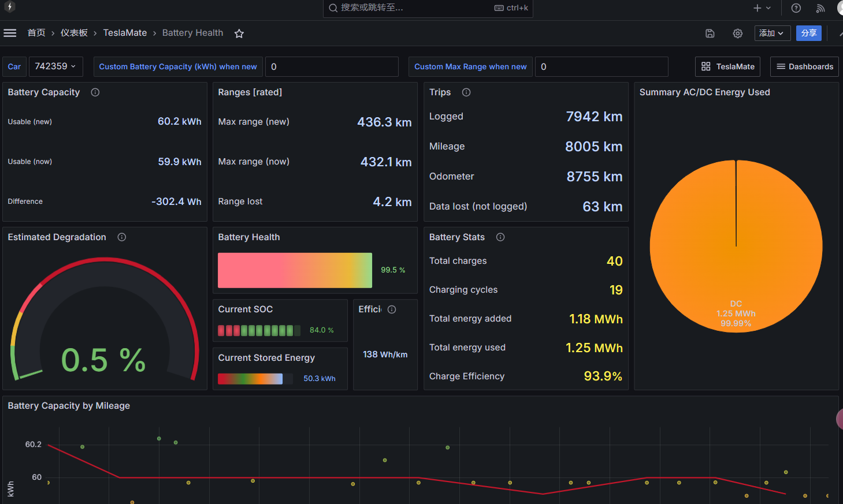
Task: Expand the Car 742359 dropdown
Action: (55, 66)
